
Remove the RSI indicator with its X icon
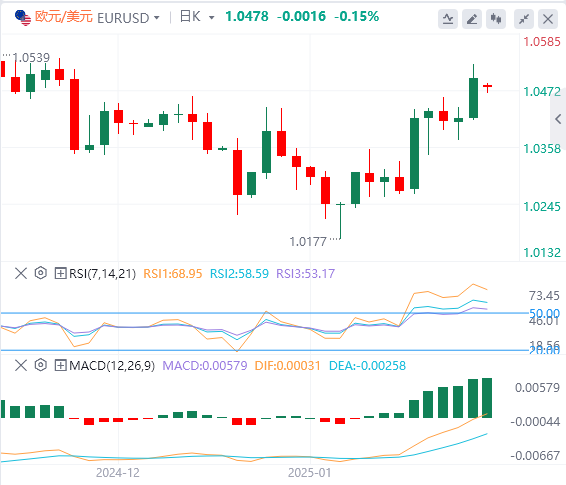pyautogui.click(x=21, y=273)
